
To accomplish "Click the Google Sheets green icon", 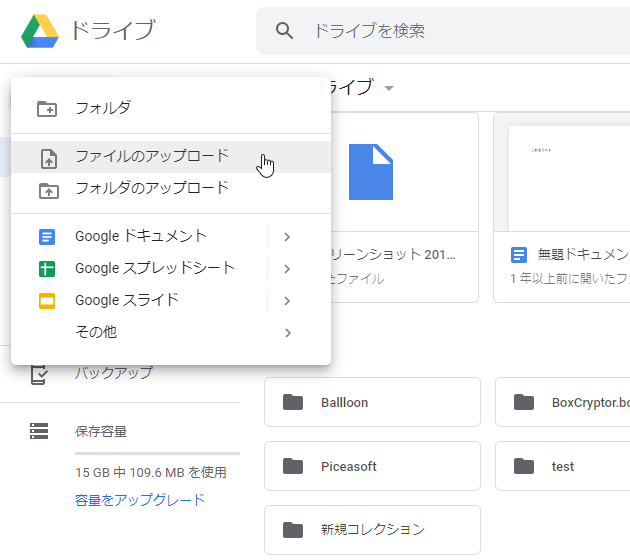I will pyautogui.click(x=47, y=269).
